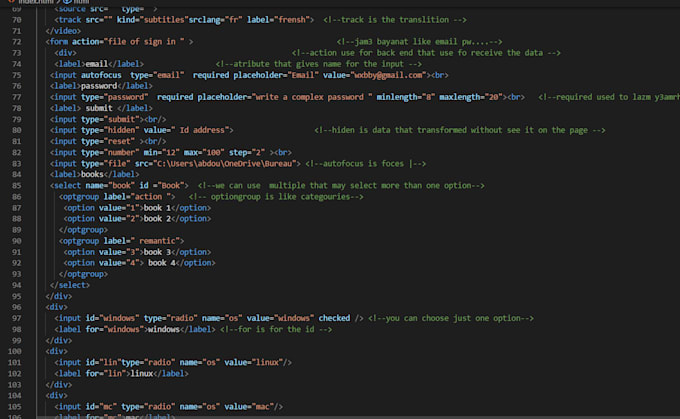Click the closing </select> tag
This screenshot has width=680, height=419.
[x=70, y=285]
